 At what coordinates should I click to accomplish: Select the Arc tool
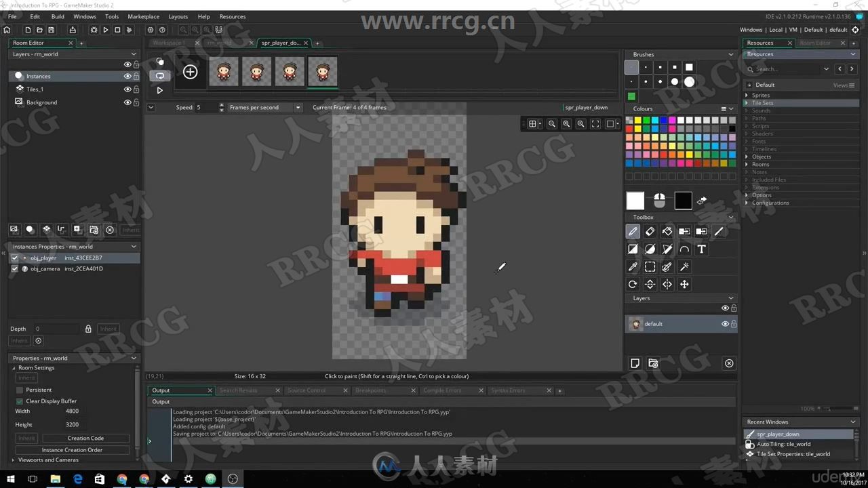(x=684, y=249)
